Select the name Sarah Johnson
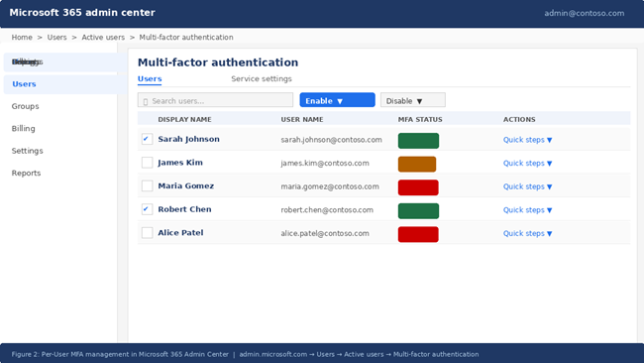 tap(188, 139)
